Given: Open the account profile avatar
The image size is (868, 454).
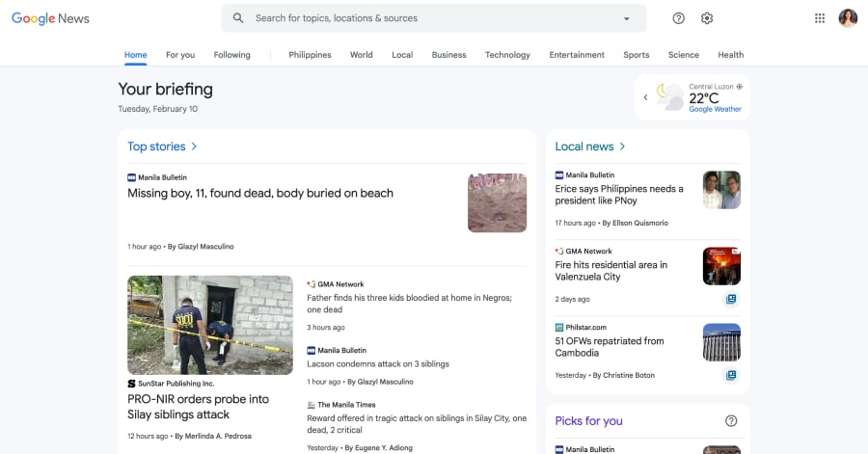Looking at the screenshot, I should point(848,18).
